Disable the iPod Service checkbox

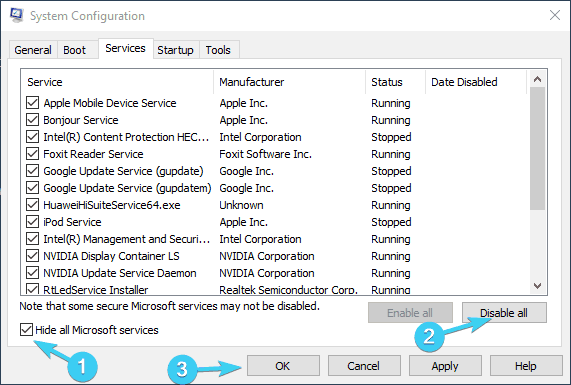coord(32,221)
